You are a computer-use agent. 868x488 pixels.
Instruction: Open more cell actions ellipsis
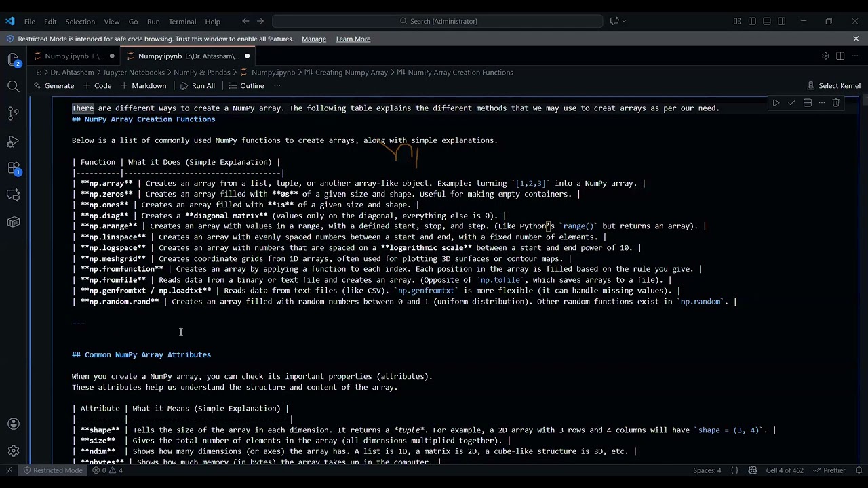click(821, 102)
